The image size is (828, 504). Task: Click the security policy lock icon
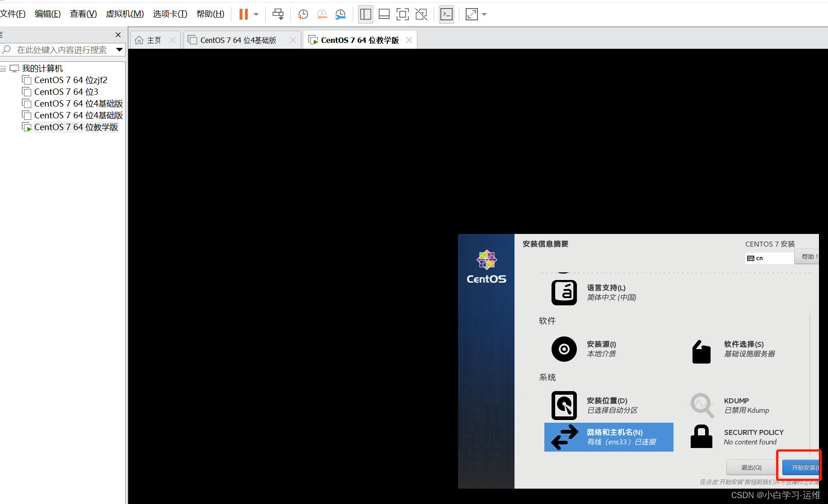[701, 436]
